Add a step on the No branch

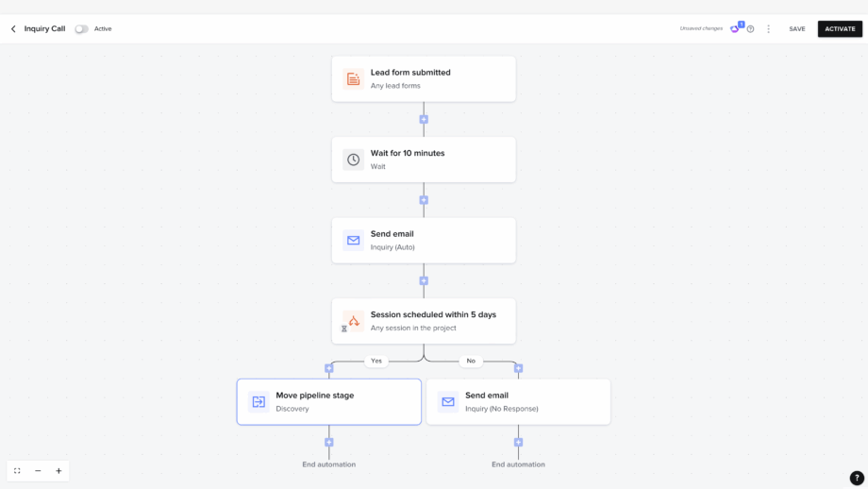coord(518,368)
